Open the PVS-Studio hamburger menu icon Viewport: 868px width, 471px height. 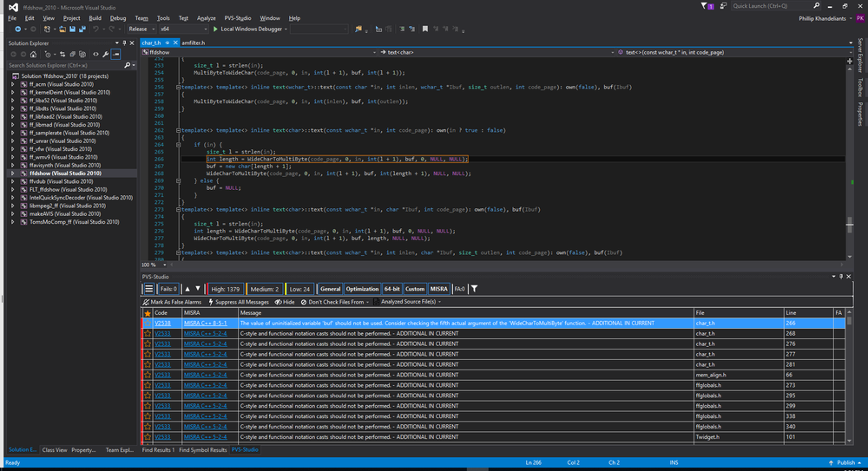148,289
